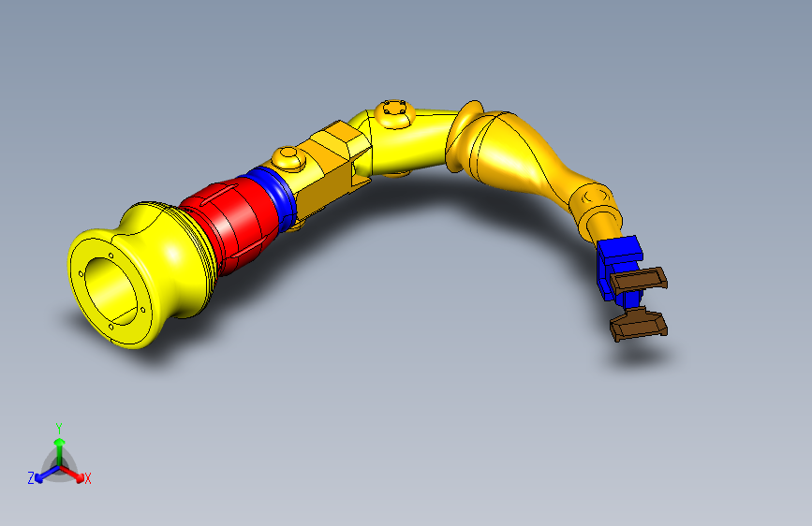Pick the round elbow cap with four bolt holes
The image size is (812, 526).
coord(394,113)
